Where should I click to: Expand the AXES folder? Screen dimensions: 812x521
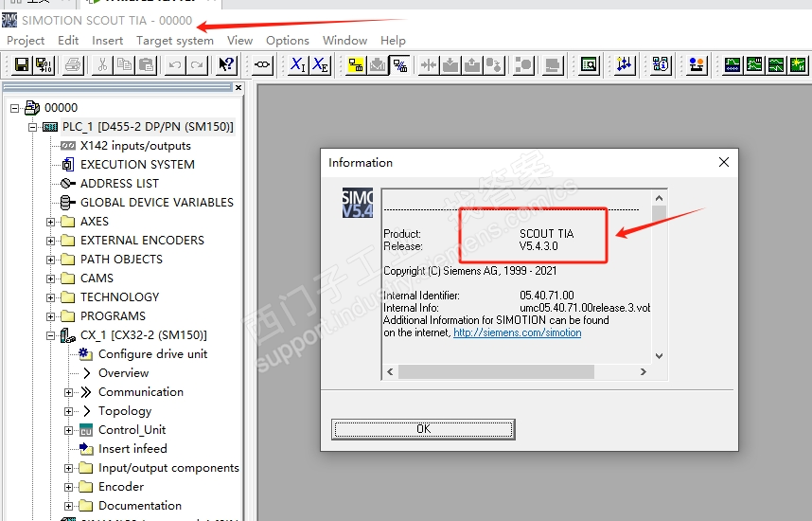point(50,222)
